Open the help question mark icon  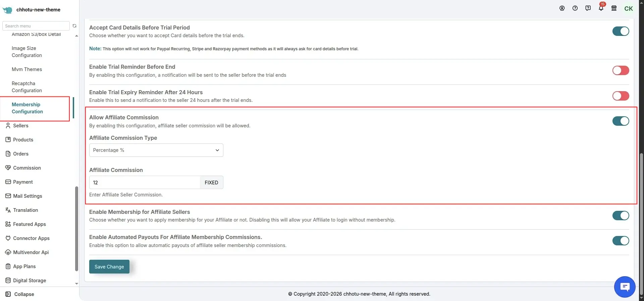575,8
